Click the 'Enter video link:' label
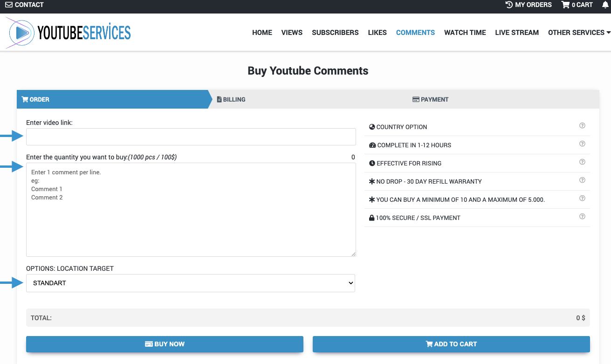This screenshot has width=611, height=364. point(49,123)
